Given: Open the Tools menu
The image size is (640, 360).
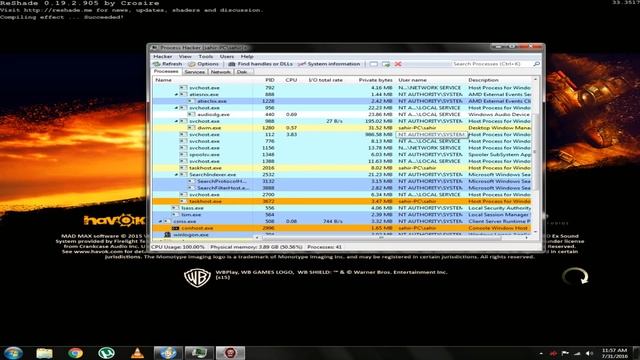Looking at the screenshot, I should (x=206, y=56).
